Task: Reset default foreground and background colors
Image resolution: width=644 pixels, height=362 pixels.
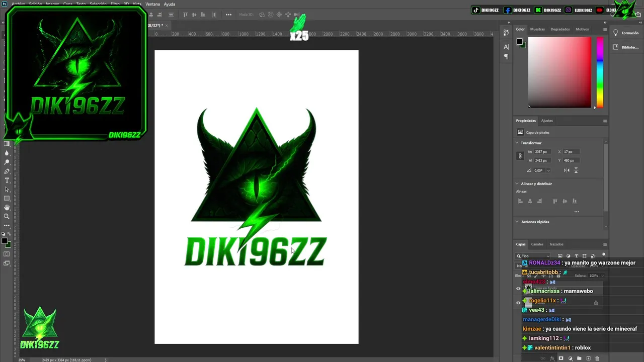Action: pos(4,234)
